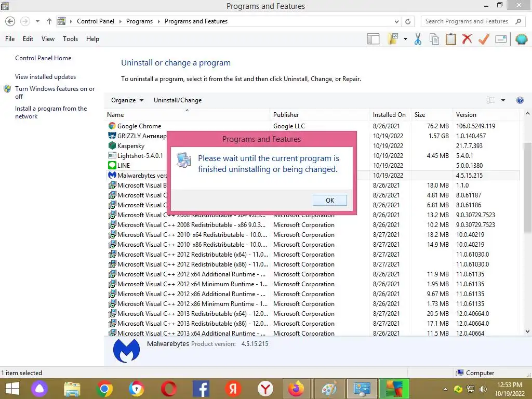
Task: Open the red Yandex Я taskbar icon
Action: click(x=233, y=389)
